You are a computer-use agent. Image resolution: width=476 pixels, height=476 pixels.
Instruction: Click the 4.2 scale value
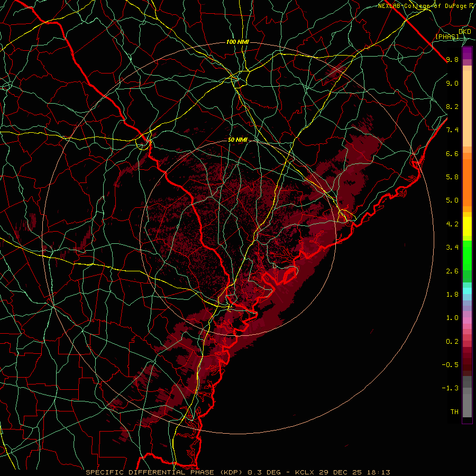[x=452, y=224]
